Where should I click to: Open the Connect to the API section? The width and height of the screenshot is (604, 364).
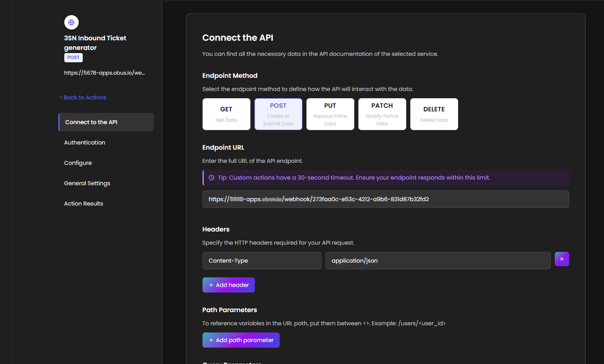106,122
